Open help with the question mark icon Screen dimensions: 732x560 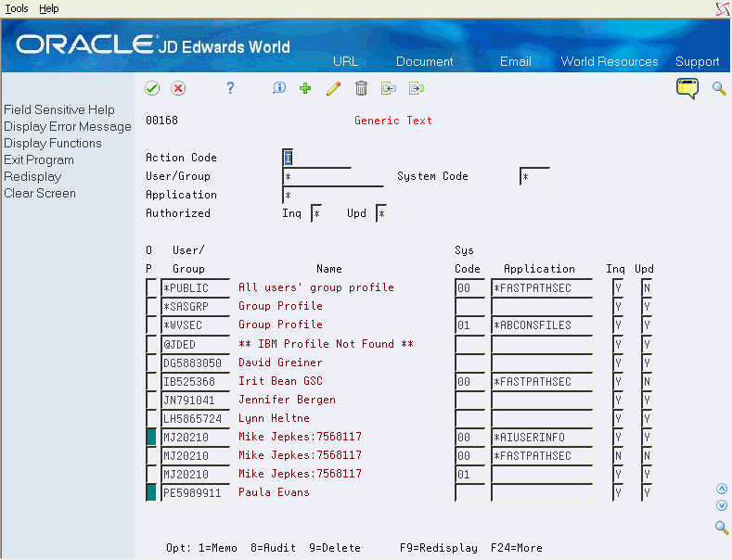[x=230, y=88]
